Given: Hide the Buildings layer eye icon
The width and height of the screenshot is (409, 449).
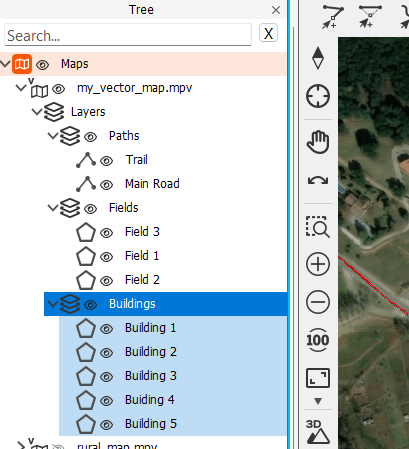Looking at the screenshot, I should point(90,305).
